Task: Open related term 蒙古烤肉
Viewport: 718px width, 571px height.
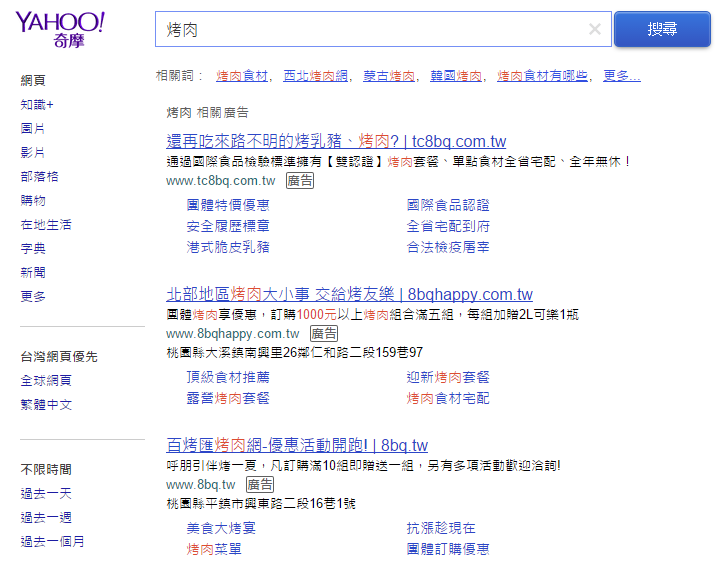Action: (x=389, y=76)
